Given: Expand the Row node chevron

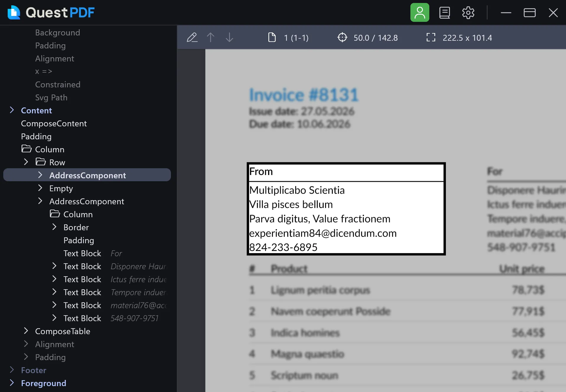Looking at the screenshot, I should (x=26, y=162).
